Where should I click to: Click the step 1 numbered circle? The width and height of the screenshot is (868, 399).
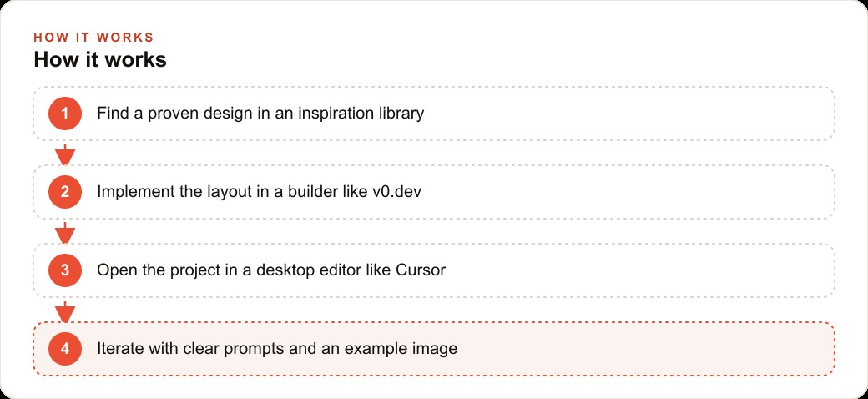click(65, 114)
